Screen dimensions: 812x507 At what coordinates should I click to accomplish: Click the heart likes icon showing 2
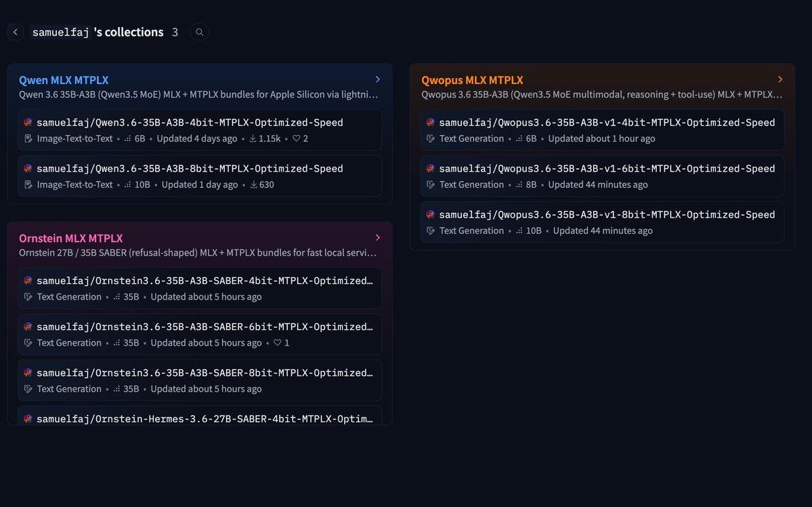(x=296, y=138)
